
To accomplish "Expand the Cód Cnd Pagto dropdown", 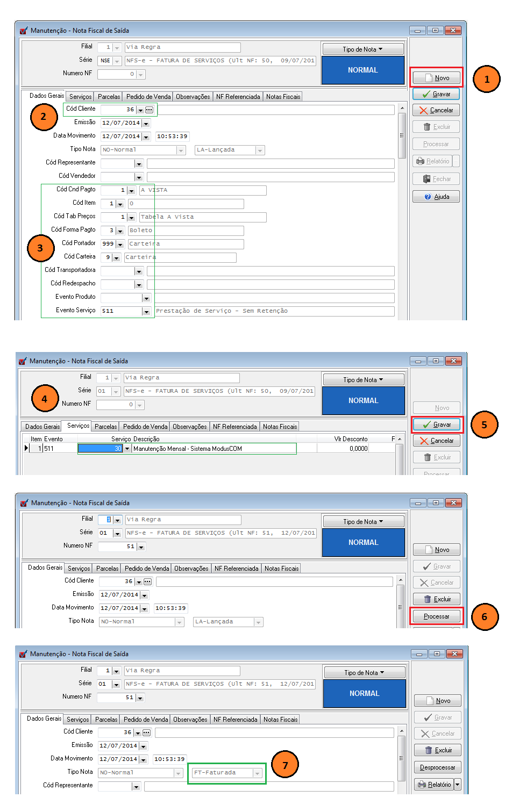I will tap(131, 191).
